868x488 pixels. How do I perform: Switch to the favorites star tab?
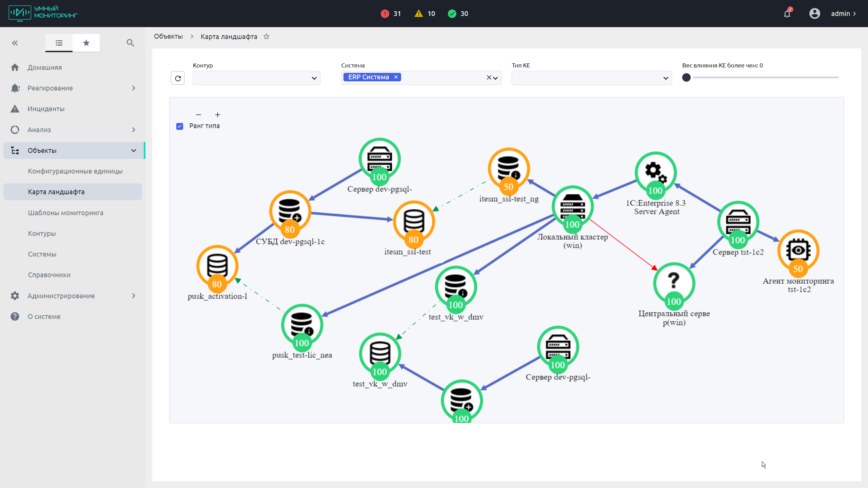pos(86,43)
